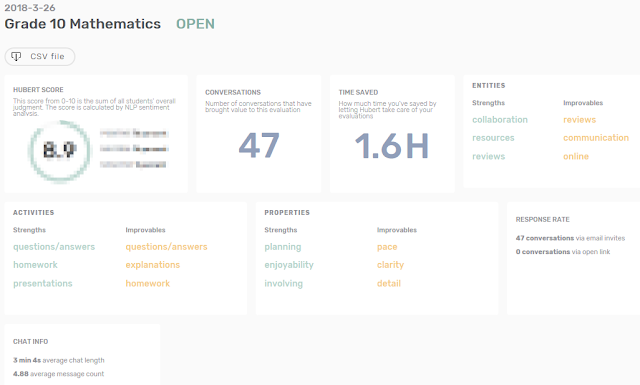Screen dimensions: 640x385
Task: Open the green reviews strength in Entities
Action: pyautogui.click(x=489, y=156)
